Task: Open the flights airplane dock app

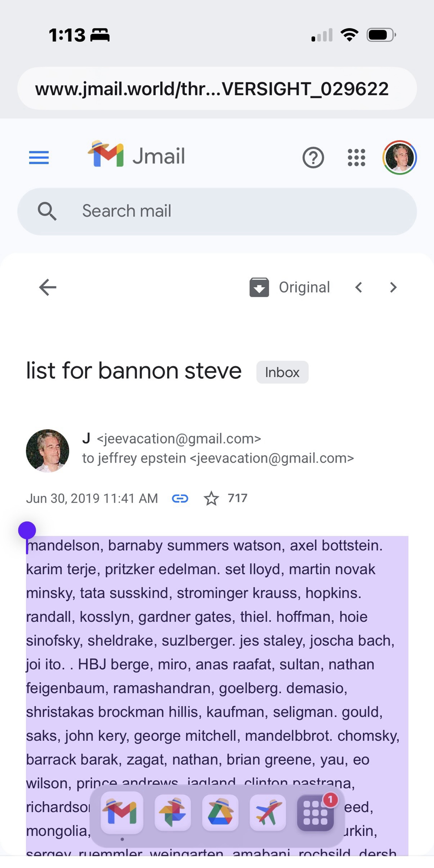Action: [x=268, y=812]
